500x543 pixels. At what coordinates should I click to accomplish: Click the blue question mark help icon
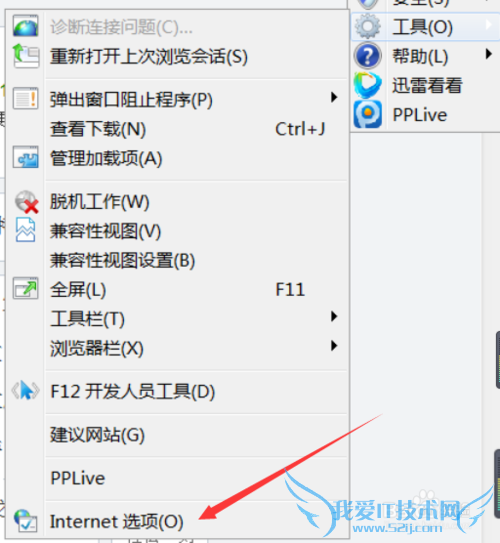368,55
